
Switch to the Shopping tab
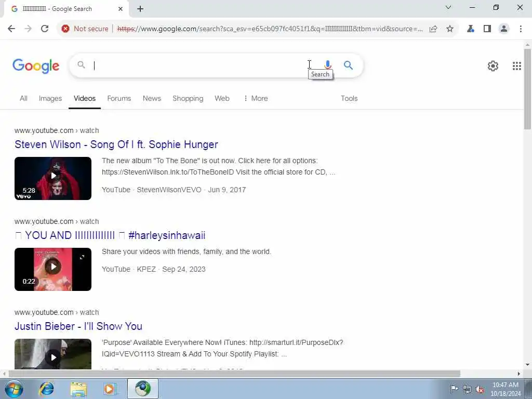tap(188, 98)
